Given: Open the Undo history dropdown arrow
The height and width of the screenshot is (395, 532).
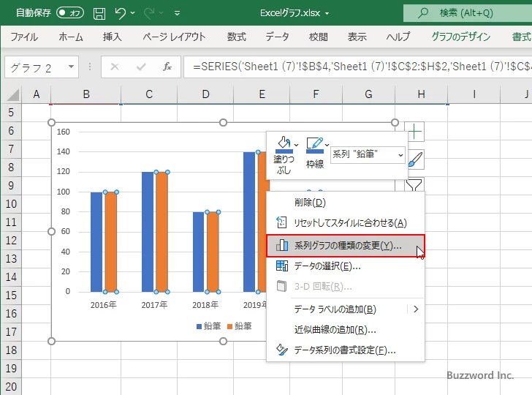Looking at the screenshot, I should pos(133,13).
